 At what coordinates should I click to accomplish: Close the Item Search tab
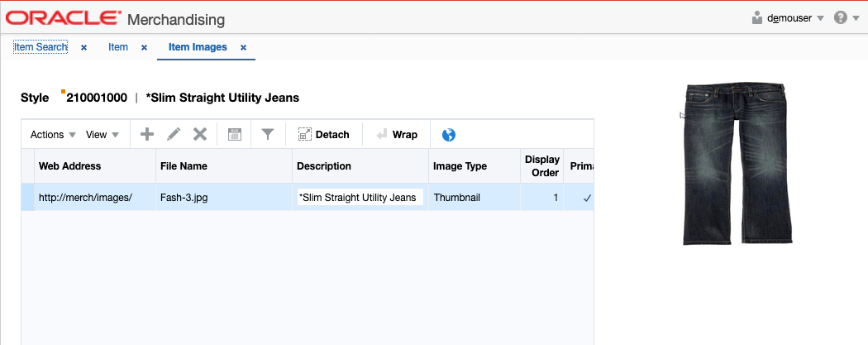pyautogui.click(x=84, y=48)
